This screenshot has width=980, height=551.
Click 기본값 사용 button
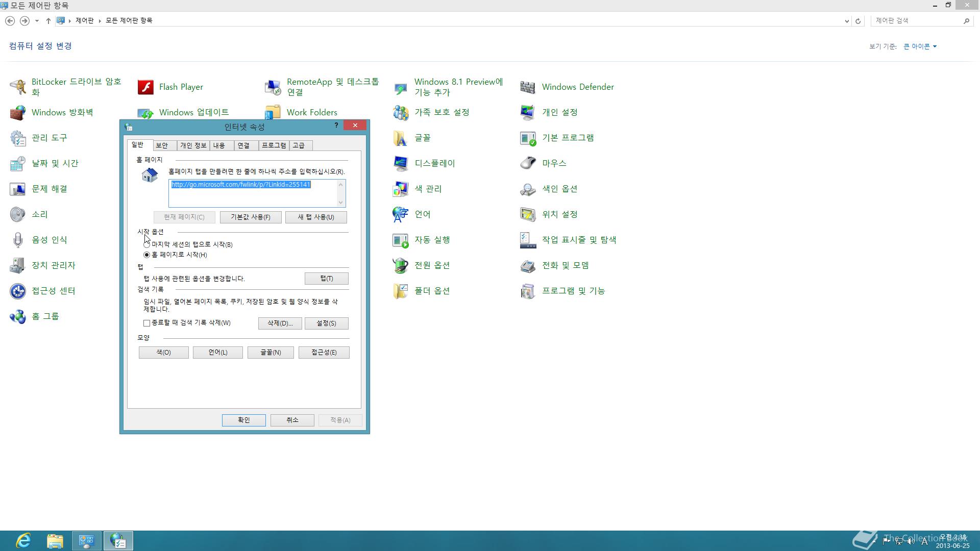click(x=251, y=217)
